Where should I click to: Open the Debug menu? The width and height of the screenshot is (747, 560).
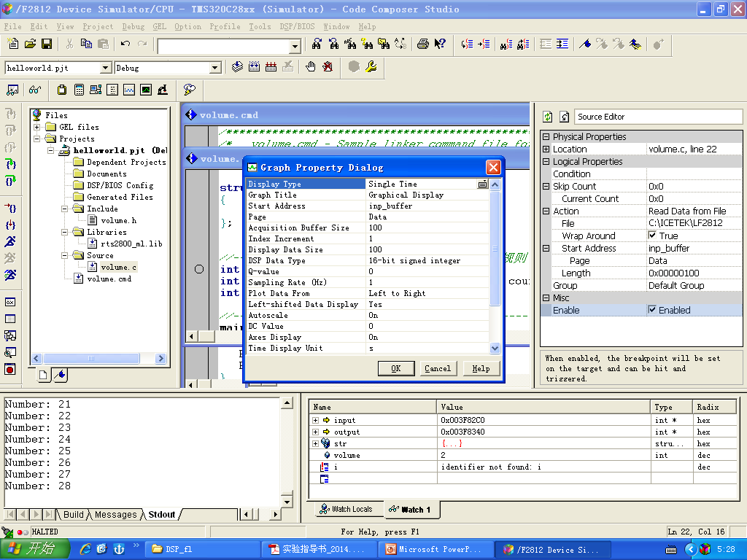tap(133, 27)
